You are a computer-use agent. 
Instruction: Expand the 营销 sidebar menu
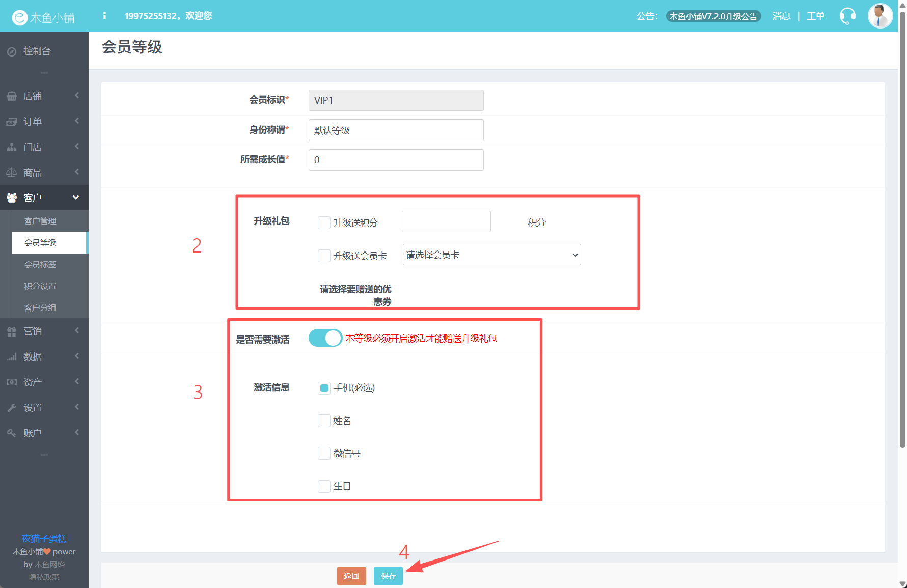tap(44, 331)
